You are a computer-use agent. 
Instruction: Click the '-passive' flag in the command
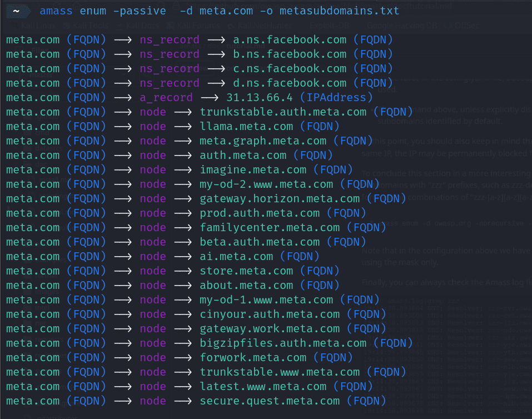pos(140,11)
